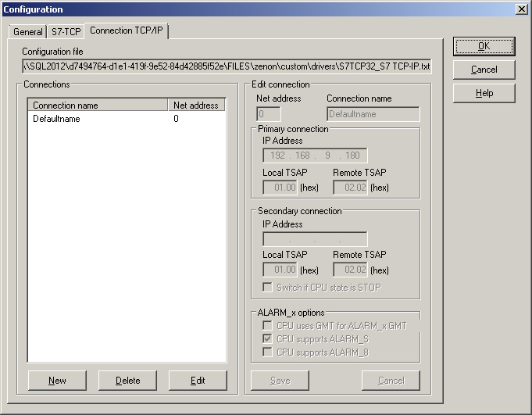Create a new connection with New

point(57,381)
